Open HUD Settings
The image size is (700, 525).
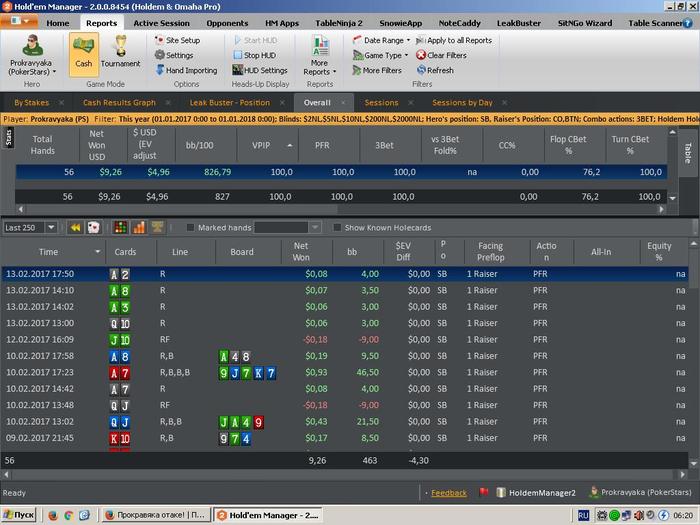pyautogui.click(x=260, y=70)
